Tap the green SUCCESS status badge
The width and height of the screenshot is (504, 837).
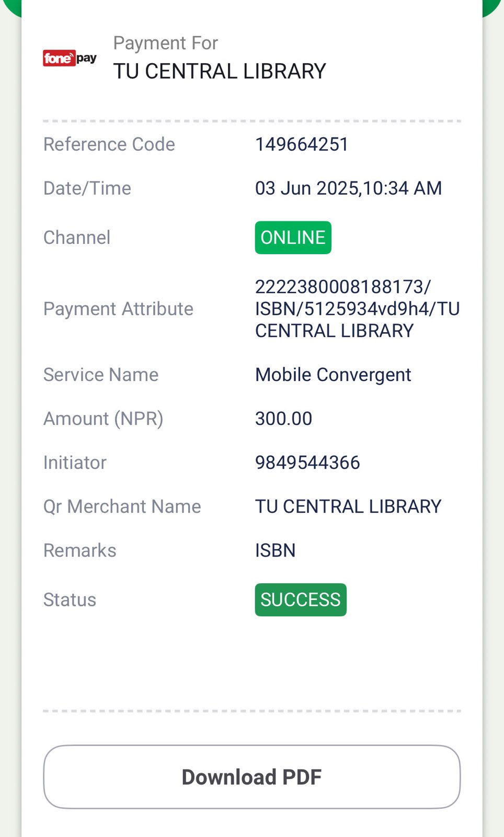300,600
